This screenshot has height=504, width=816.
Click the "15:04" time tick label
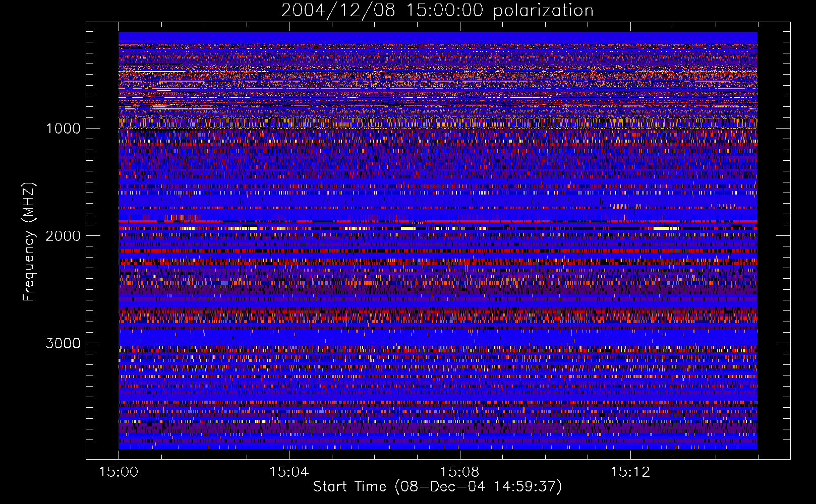pos(289,472)
